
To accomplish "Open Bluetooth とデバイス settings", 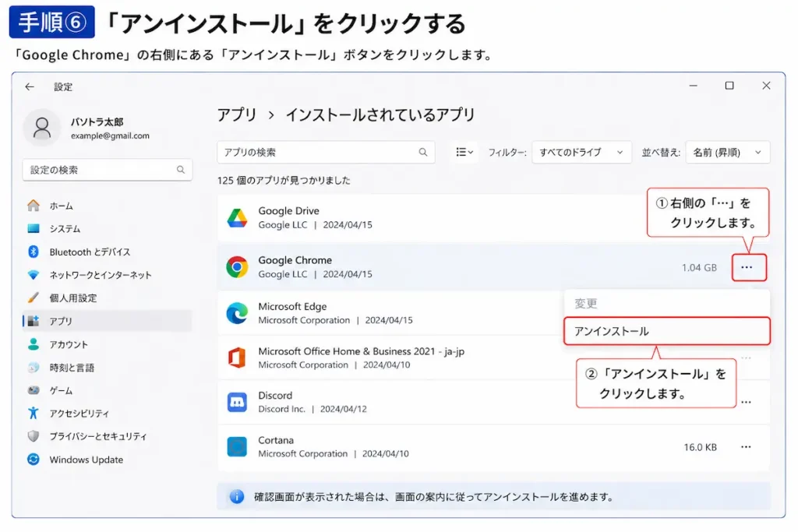I will [x=108, y=252].
